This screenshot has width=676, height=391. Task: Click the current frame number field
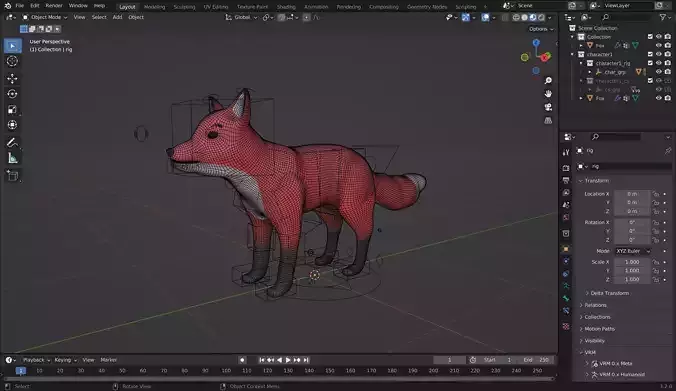click(x=449, y=360)
